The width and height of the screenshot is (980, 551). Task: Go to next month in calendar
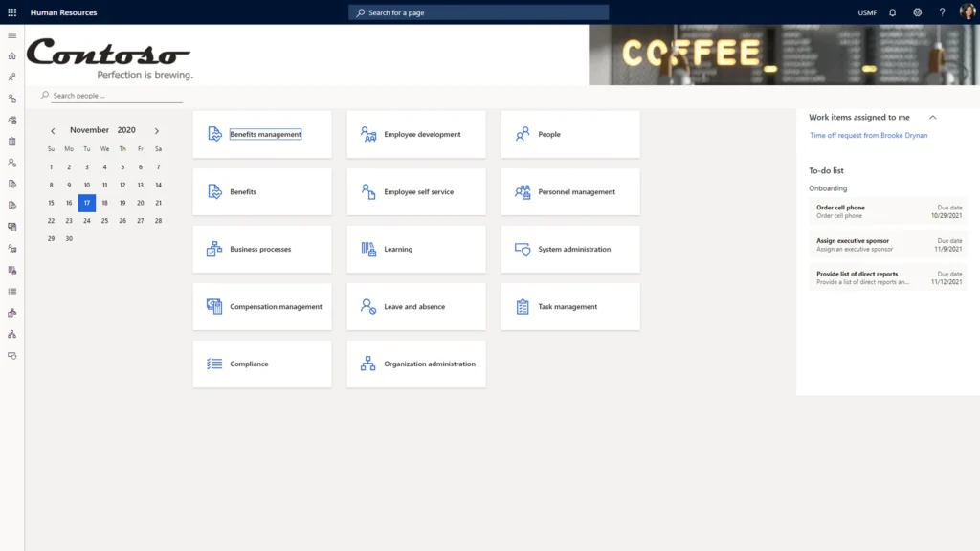click(x=157, y=130)
